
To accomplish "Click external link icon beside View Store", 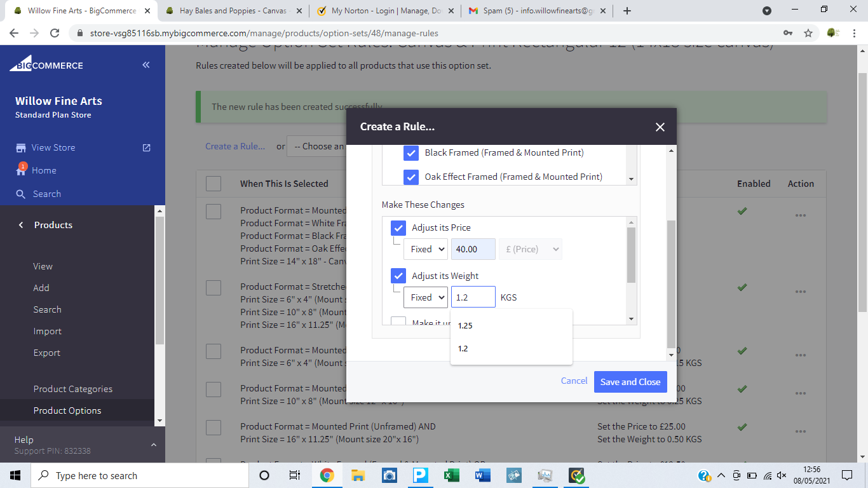I will 147,147.
